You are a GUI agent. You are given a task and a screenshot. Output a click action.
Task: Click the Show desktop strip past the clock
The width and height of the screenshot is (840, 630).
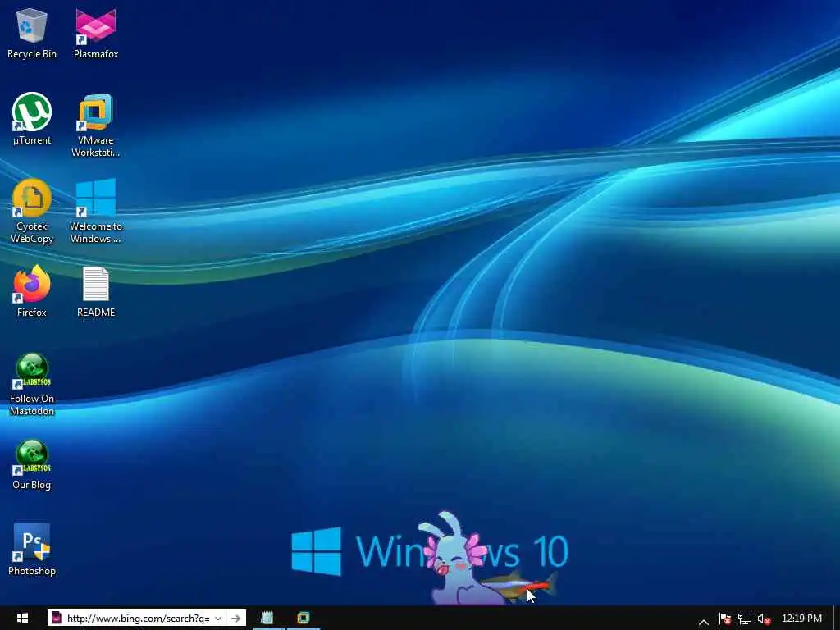[836, 619]
